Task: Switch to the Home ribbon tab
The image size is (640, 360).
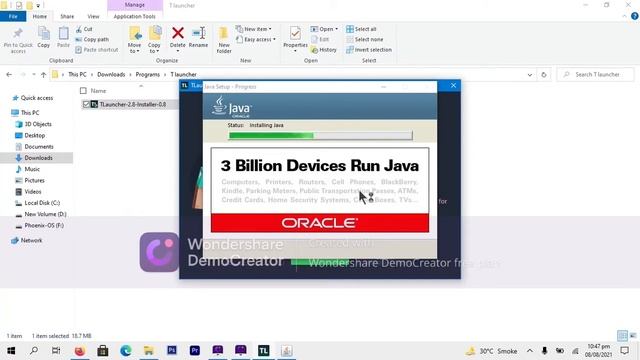Action: click(x=40, y=17)
